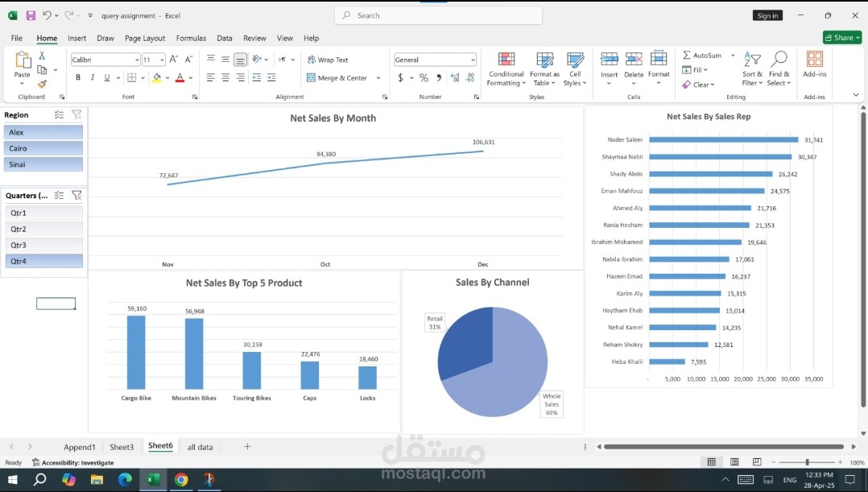Increase decimal places
868x492 pixels.
pyautogui.click(x=455, y=78)
